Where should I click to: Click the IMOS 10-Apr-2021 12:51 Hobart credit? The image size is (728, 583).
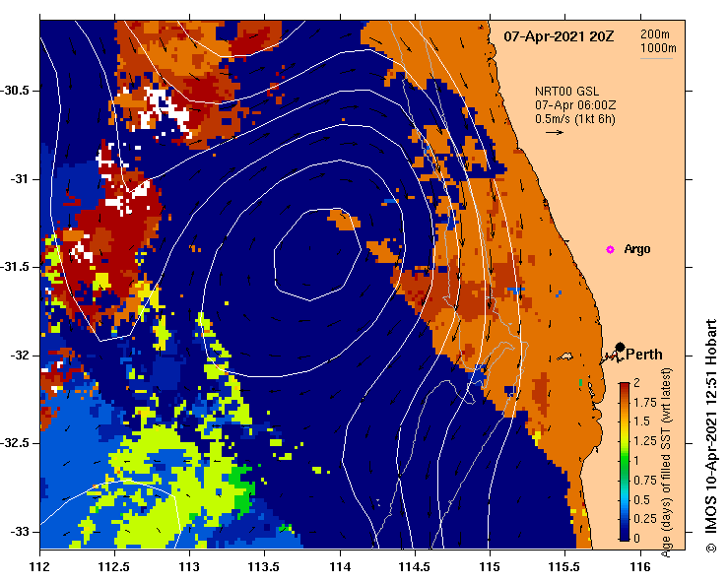click(712, 435)
